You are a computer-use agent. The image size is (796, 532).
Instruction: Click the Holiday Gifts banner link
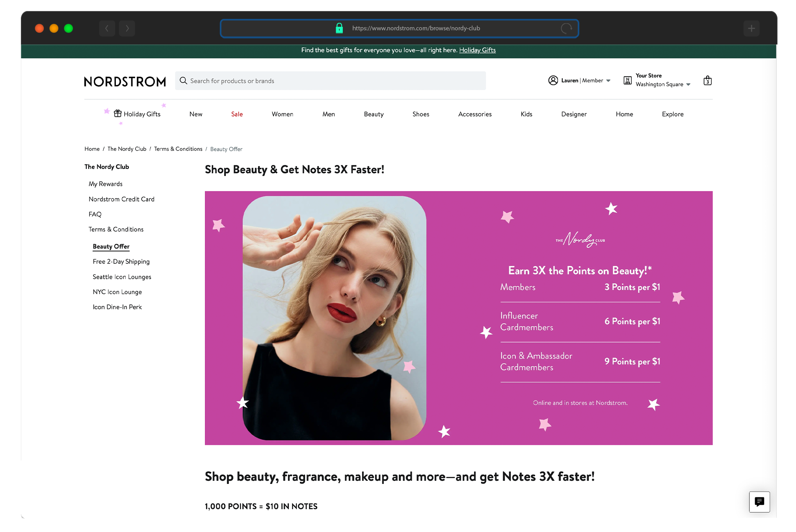pyautogui.click(x=477, y=50)
